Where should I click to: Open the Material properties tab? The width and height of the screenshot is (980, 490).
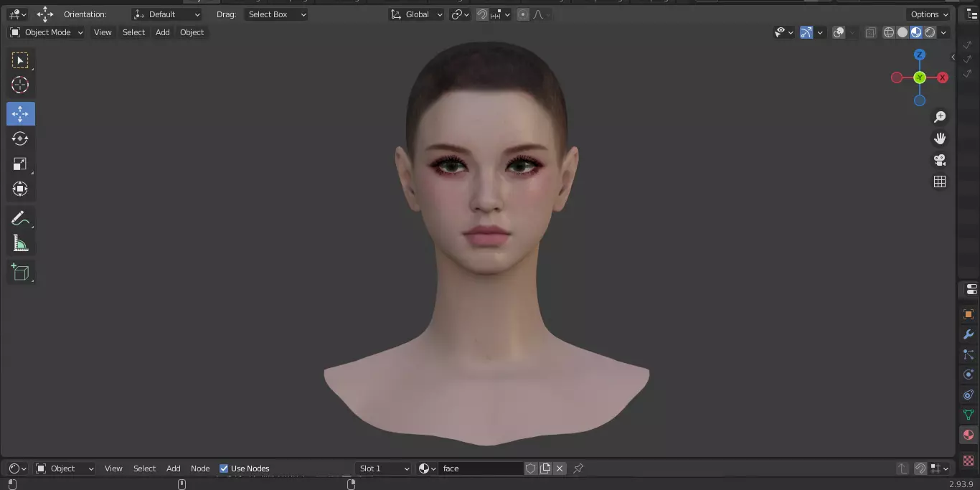969,435
